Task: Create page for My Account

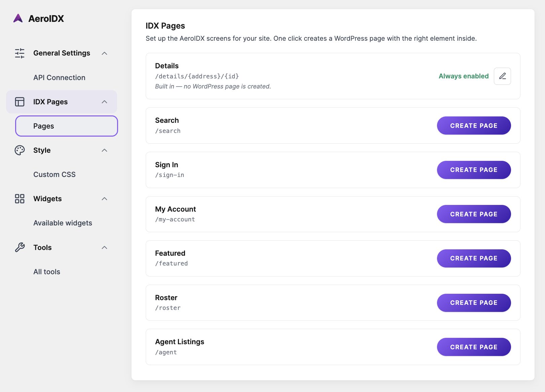Action: tap(474, 214)
